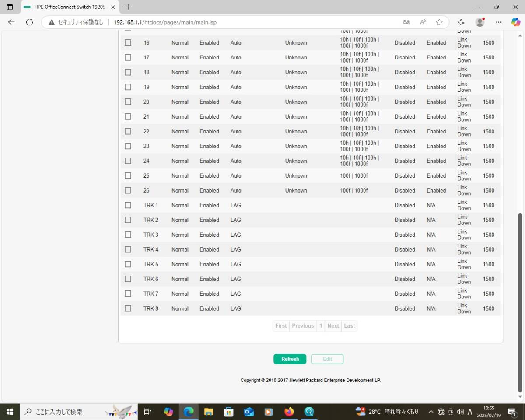Click the Hewlett Packard copyright text
The width and height of the screenshot is (525, 420).
click(x=311, y=380)
